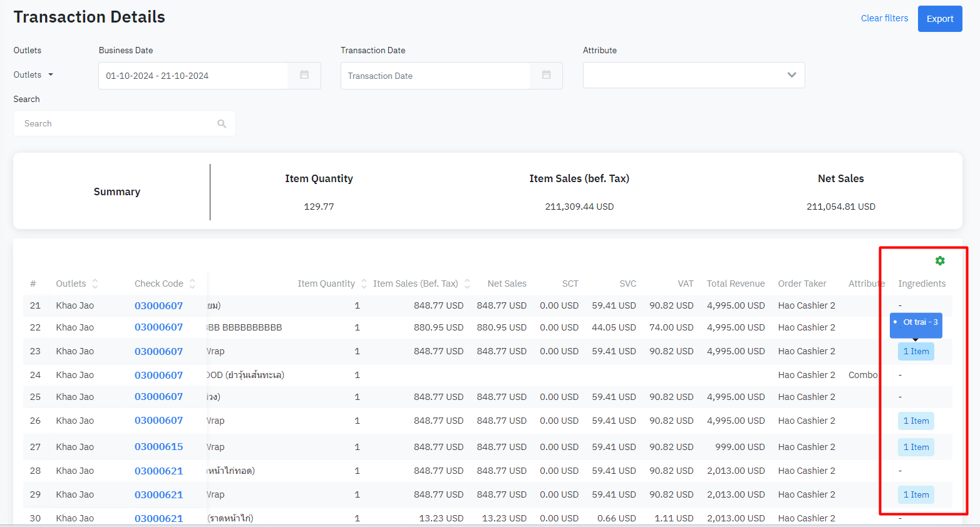
Task: Click the Export button
Action: coord(939,19)
